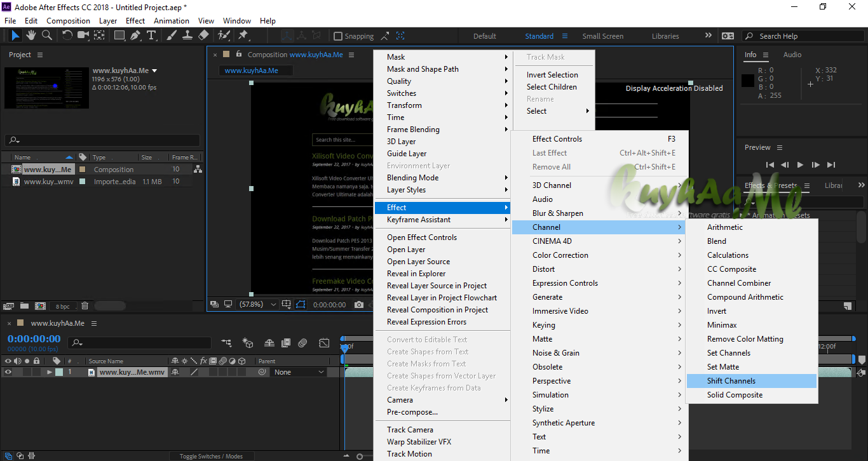Select the Pan Behind anchor point tool

pos(100,36)
